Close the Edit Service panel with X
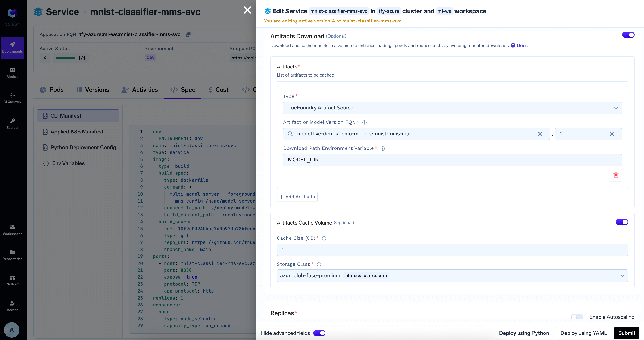Viewport: 644px width, 340px height. [247, 10]
